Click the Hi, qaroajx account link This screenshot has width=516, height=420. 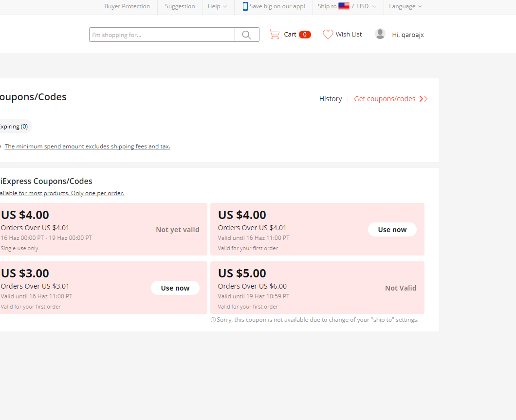[408, 35]
